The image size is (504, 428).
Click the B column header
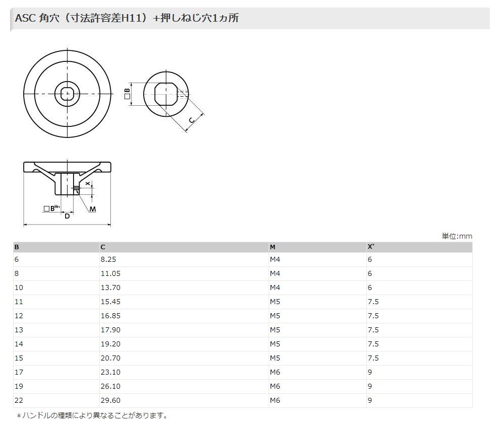tap(17, 247)
